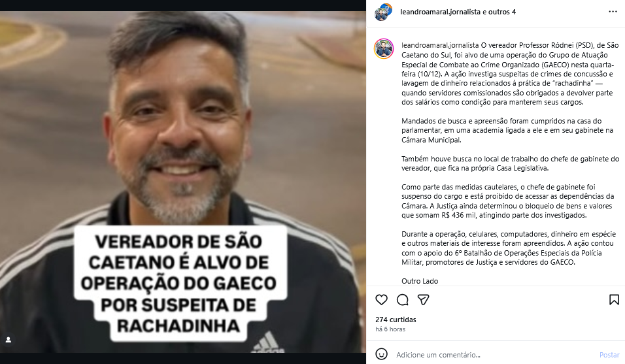This screenshot has width=625, height=364.
Task: Share post using paper plane icon
Action: tap(423, 300)
